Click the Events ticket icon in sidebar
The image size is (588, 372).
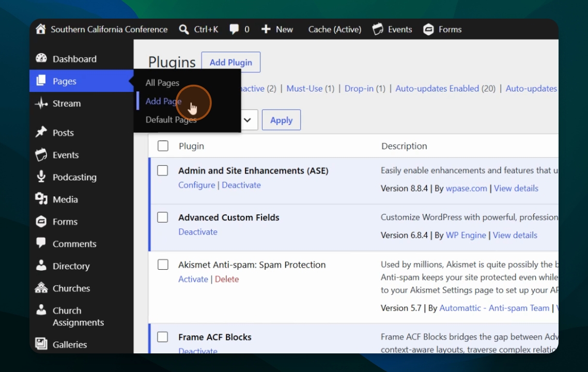[x=41, y=154]
